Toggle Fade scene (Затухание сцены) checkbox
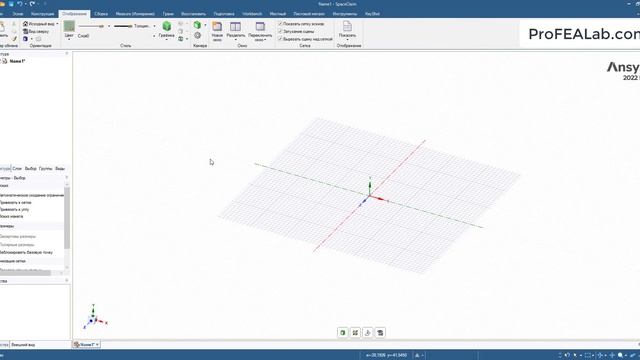This screenshot has height=360, width=640. click(280, 31)
